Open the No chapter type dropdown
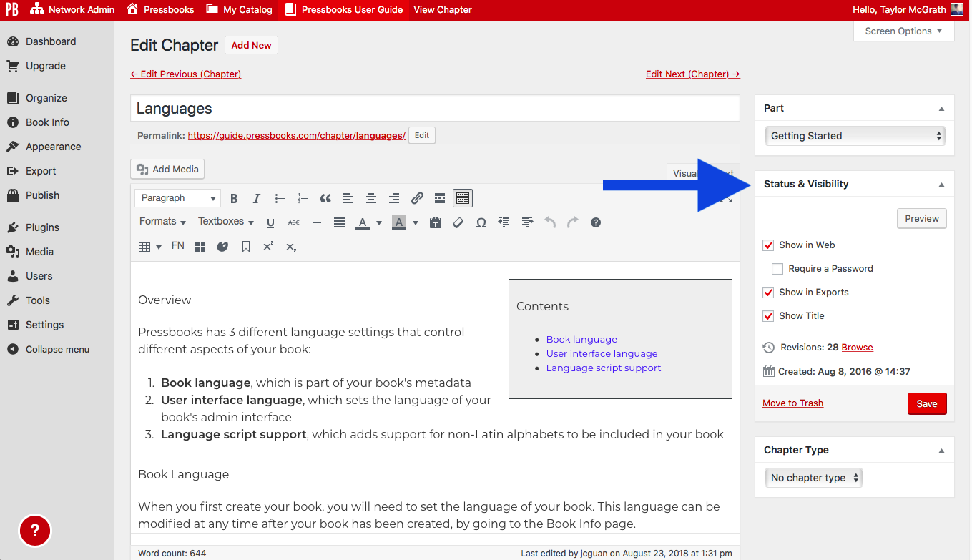The image size is (972, 560). point(813,478)
